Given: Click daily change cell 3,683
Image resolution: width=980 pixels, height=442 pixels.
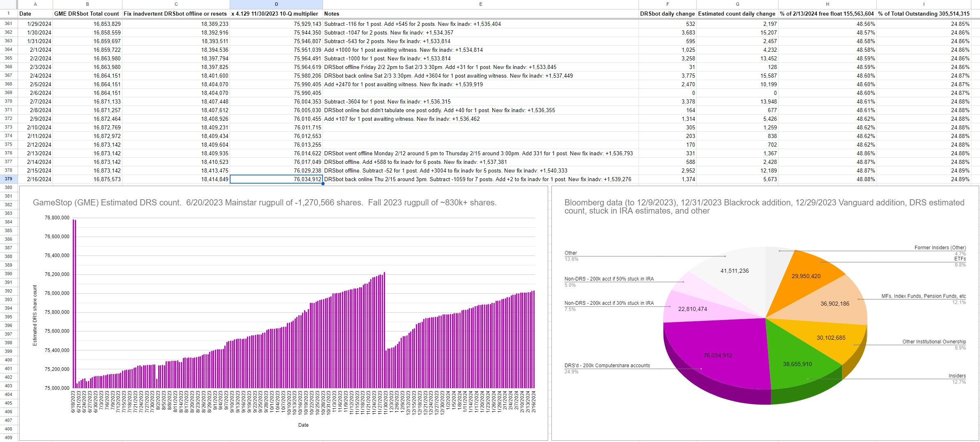Looking at the screenshot, I should click(x=667, y=32).
